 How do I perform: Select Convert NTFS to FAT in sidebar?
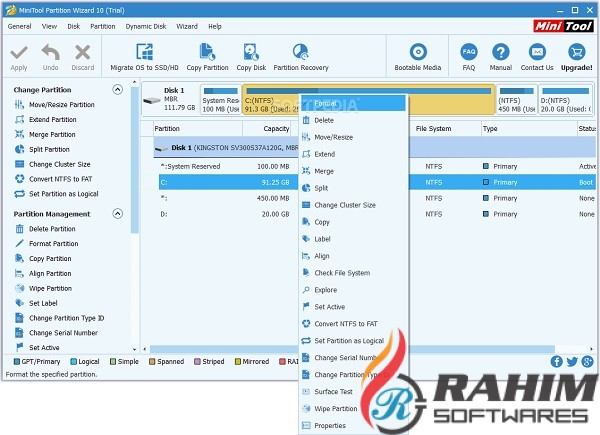(x=54, y=179)
